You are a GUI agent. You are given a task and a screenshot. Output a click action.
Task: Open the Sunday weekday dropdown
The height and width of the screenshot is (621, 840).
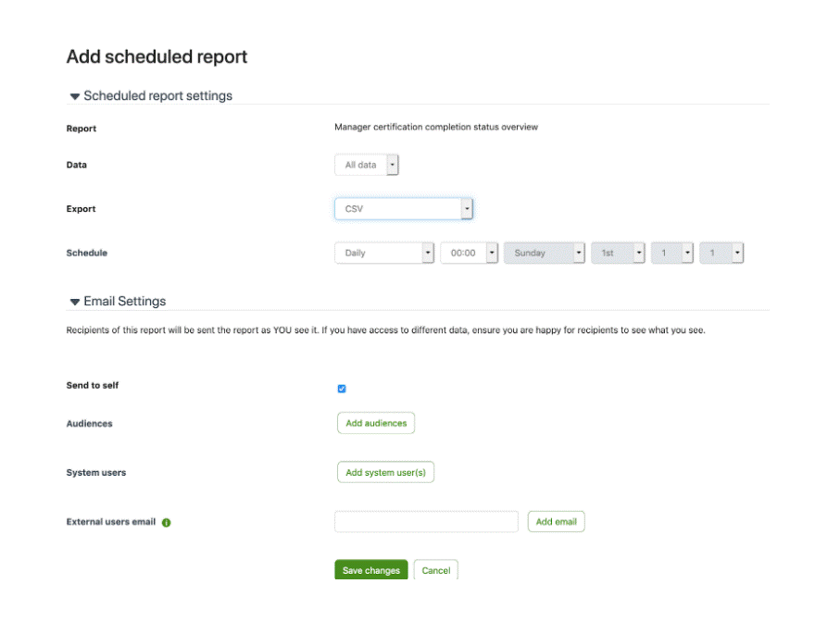(545, 253)
